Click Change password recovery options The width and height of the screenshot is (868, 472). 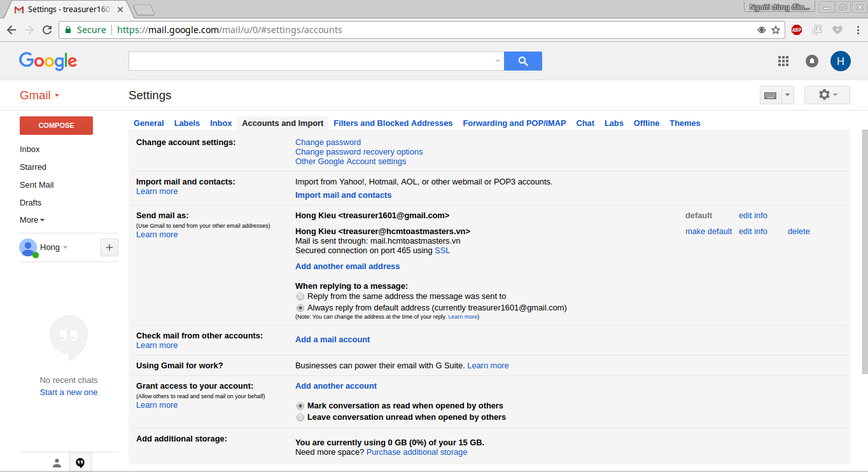(x=359, y=152)
